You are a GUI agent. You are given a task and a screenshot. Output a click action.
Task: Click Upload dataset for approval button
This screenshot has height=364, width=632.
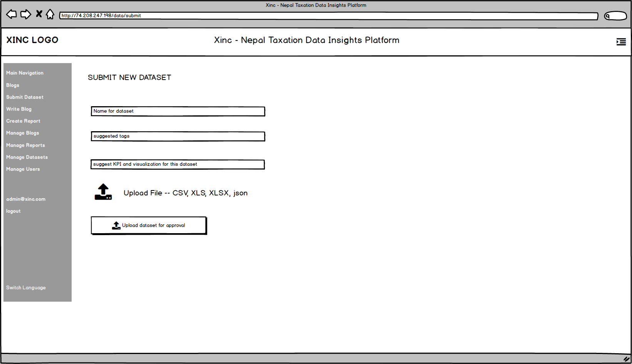coord(149,225)
